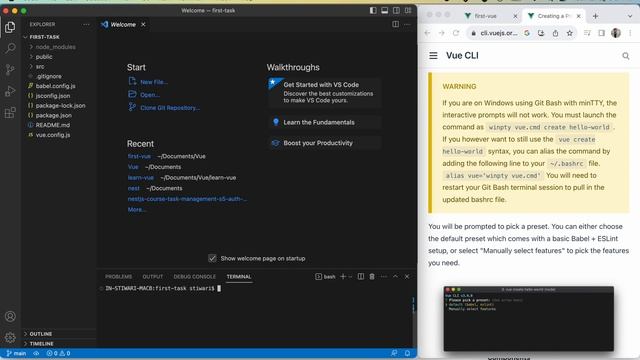The image size is (640, 360).
Task: Open the .gitignore file
Action: pos(49,76)
